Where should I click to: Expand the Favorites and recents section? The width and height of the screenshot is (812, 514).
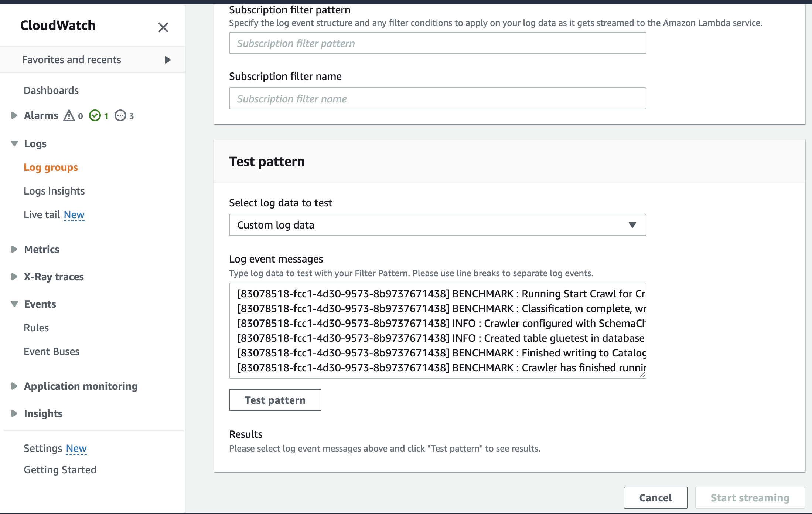[x=168, y=60]
